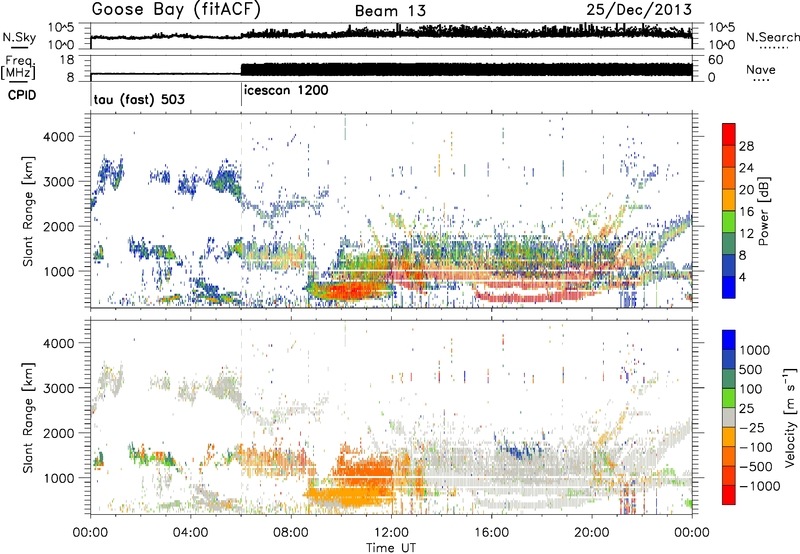Click the "-1000" tick on Velocity colorbar
This screenshot has width=800, height=554.
[x=760, y=486]
